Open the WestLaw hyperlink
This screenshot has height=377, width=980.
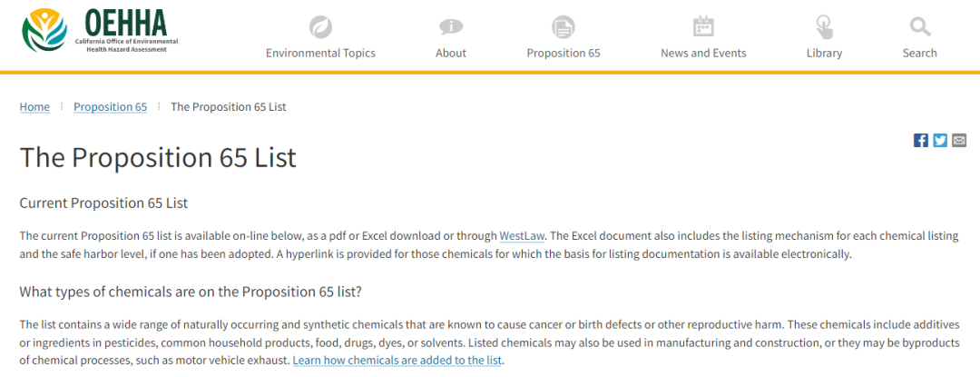[x=522, y=236]
